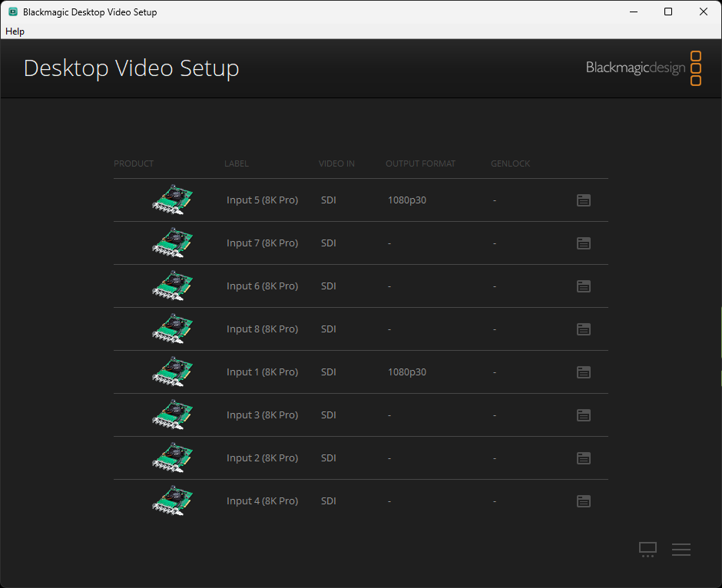This screenshot has height=588, width=722.
Task: Close the Blackmagic Desktop Video Setup window
Action: (x=703, y=12)
